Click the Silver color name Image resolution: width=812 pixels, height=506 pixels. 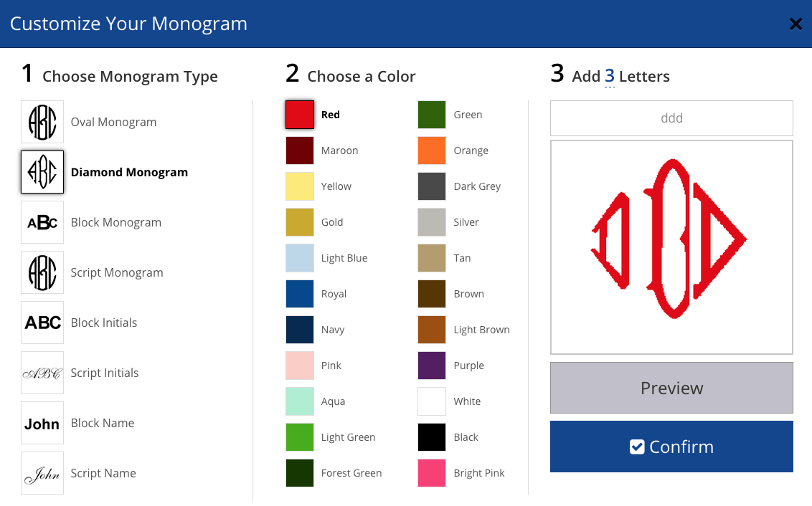pos(466,222)
